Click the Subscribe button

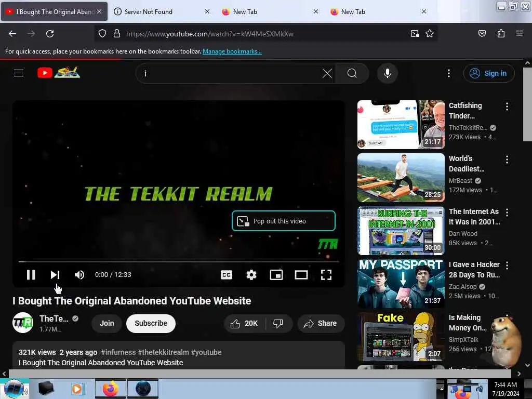click(151, 323)
